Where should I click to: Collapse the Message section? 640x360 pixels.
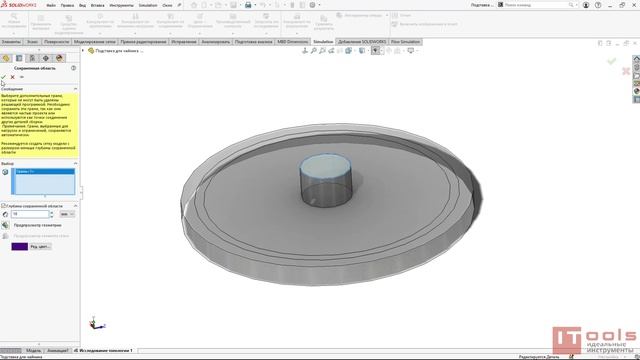click(75, 89)
